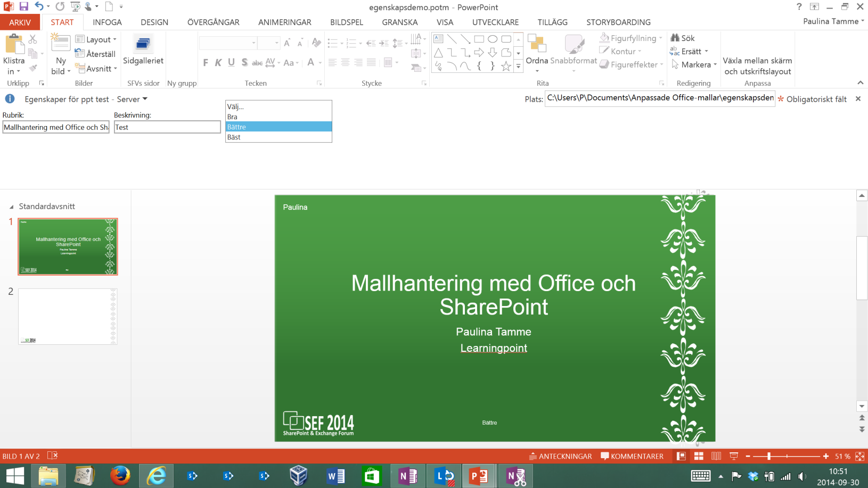Viewport: 868px width, 488px height.
Task: Toggle strikethrough abc formatting
Action: click(257, 63)
